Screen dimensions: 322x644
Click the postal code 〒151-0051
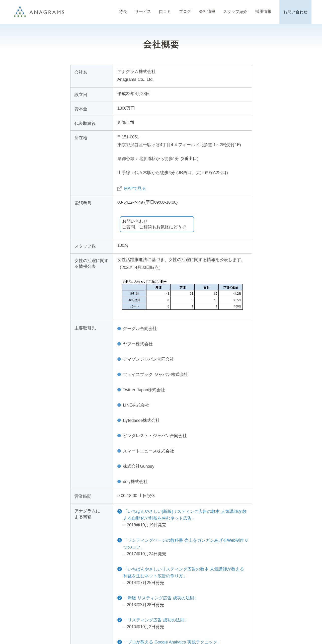coord(128,137)
